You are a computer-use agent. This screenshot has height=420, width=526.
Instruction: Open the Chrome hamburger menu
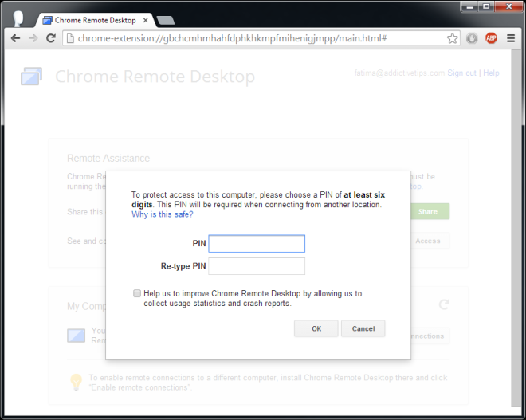pyautogui.click(x=511, y=38)
